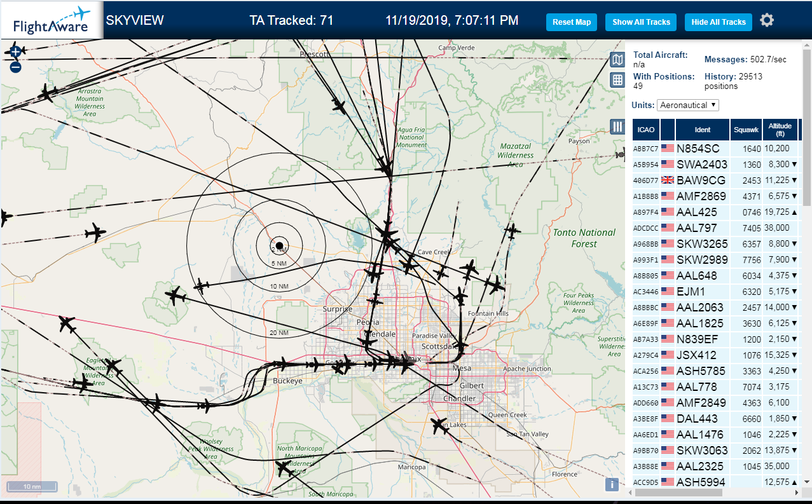
Task: Open the Units dropdown set to Aeronautical
Action: coord(688,105)
